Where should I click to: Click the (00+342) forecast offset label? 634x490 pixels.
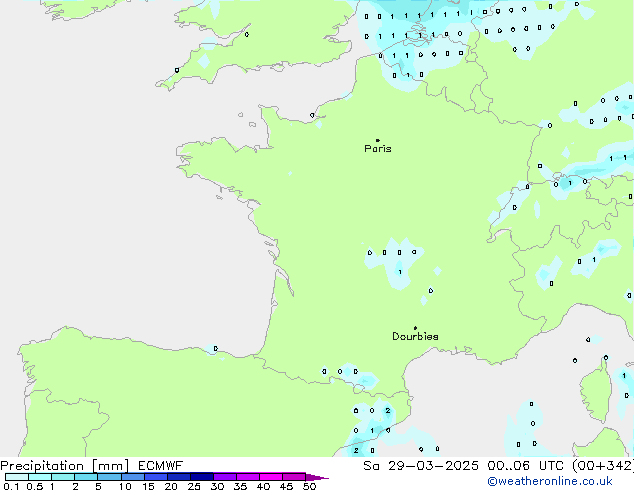click(x=603, y=466)
